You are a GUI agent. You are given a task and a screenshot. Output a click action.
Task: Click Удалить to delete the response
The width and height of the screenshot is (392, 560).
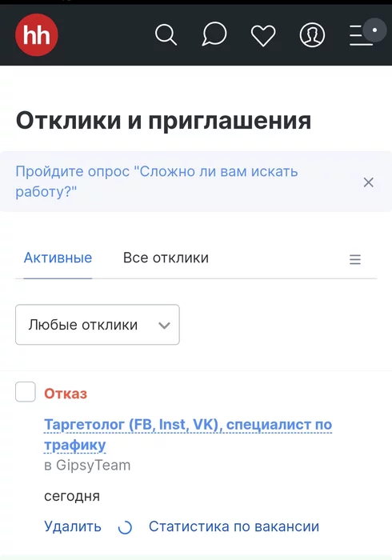(73, 526)
